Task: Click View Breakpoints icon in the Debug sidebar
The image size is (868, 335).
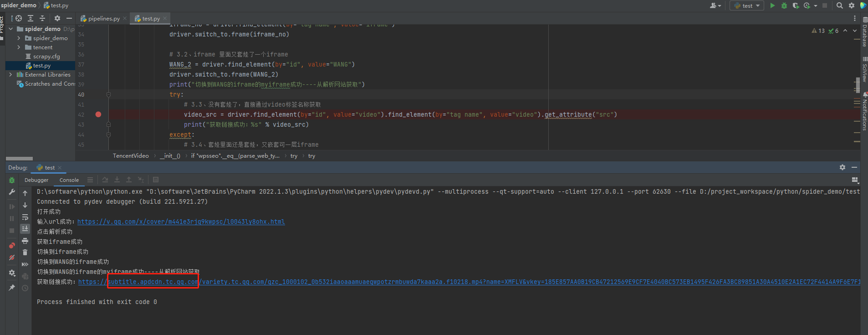Action: (x=12, y=246)
